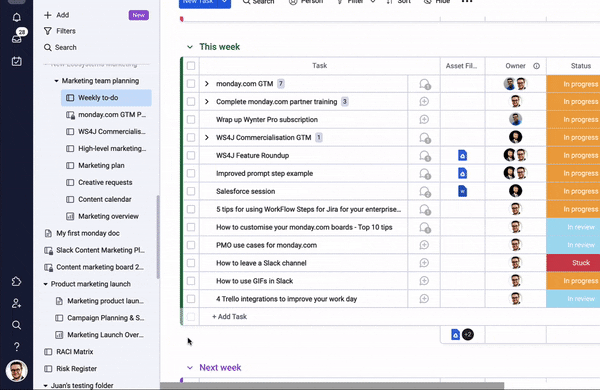This screenshot has width=600, height=390.
Task: Open asset file of WS4J Feature Roundup
Action: click(x=462, y=155)
